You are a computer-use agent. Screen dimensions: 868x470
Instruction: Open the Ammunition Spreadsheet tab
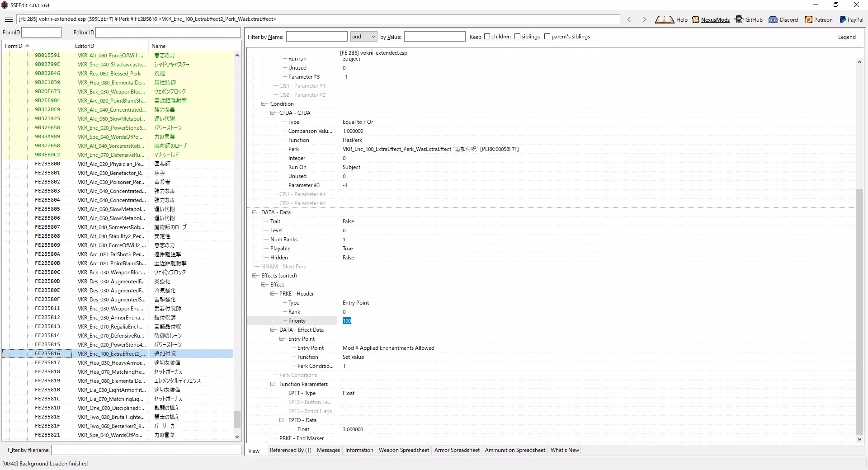[x=515, y=450]
